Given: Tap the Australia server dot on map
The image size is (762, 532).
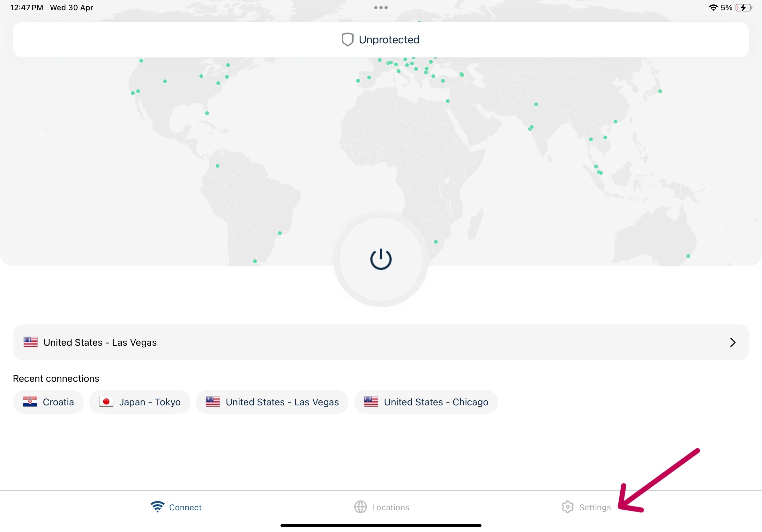Looking at the screenshot, I should (688, 256).
